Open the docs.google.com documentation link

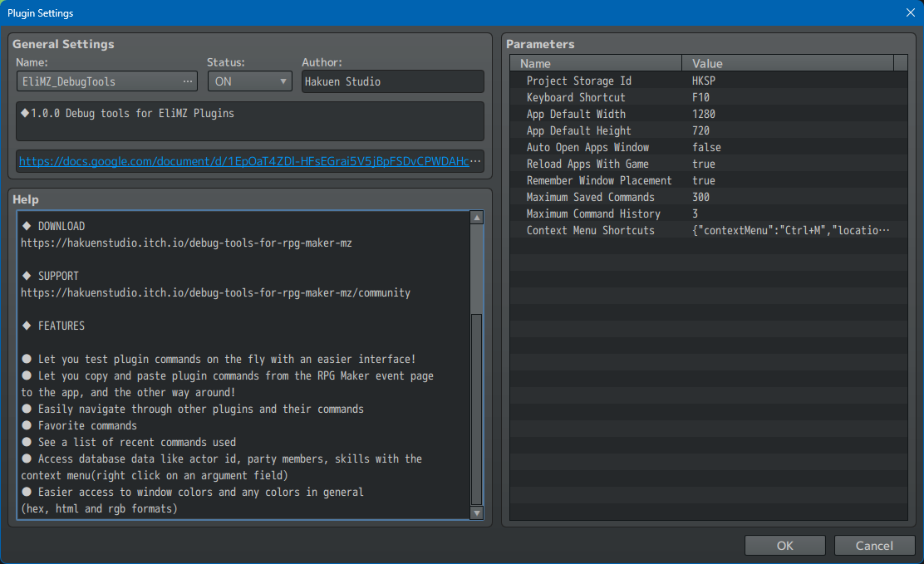[244, 161]
